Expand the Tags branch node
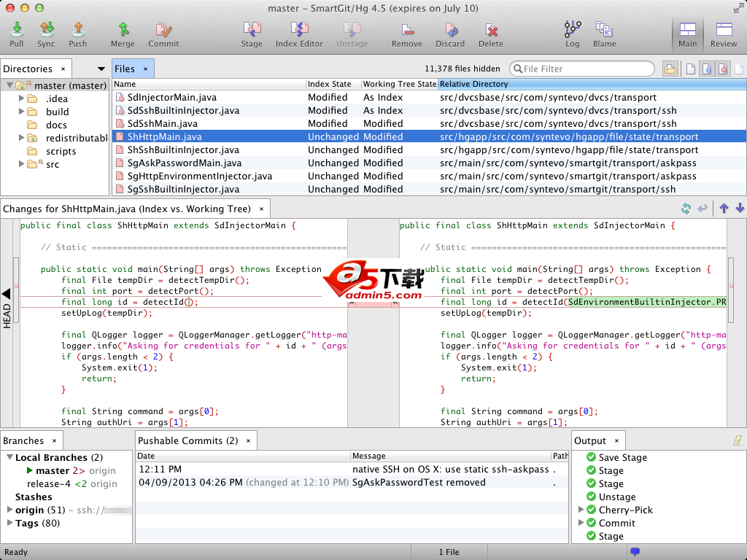This screenshot has height=560, width=747. click(9, 523)
